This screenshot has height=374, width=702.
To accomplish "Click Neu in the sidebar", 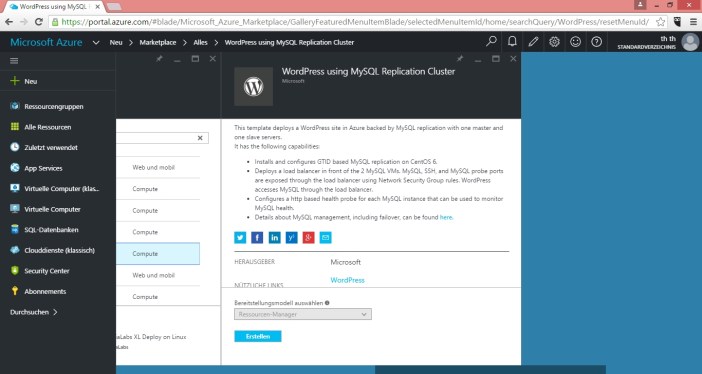I will 30,81.
